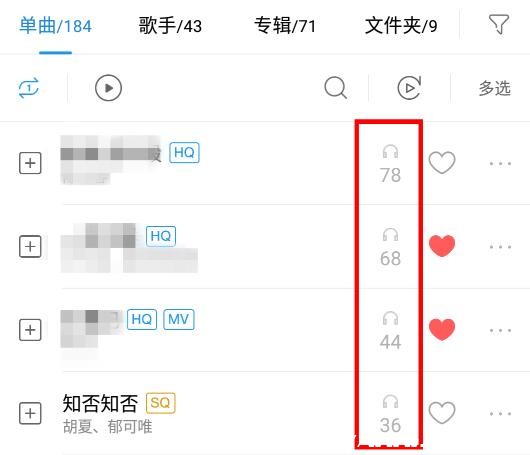Open the search magnifier icon
The height and width of the screenshot is (455, 530).
tap(335, 88)
